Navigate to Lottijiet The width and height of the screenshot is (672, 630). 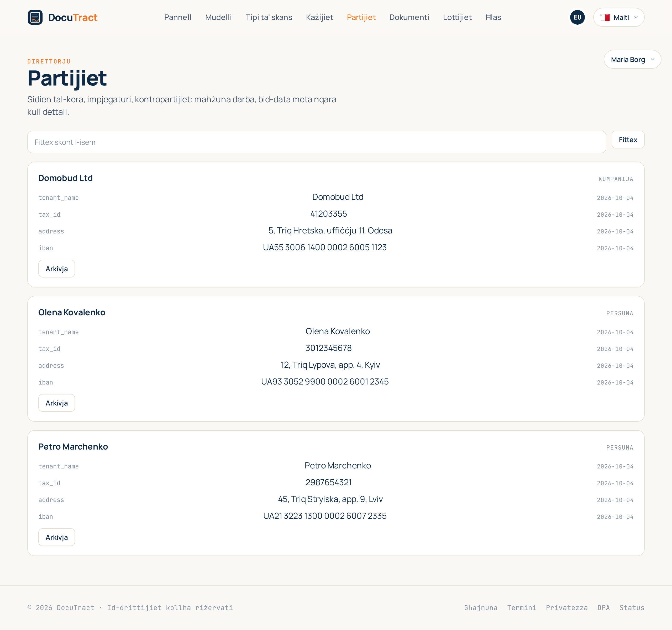click(457, 17)
